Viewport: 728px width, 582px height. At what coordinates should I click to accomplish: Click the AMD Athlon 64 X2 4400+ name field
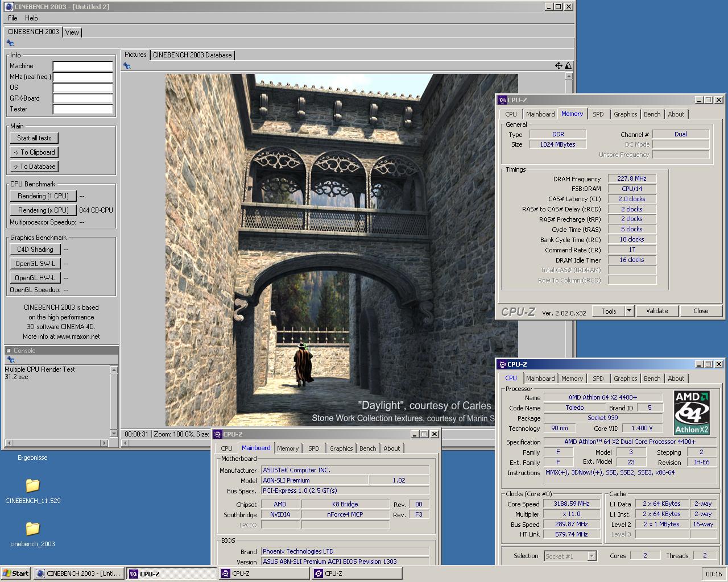tap(603, 397)
